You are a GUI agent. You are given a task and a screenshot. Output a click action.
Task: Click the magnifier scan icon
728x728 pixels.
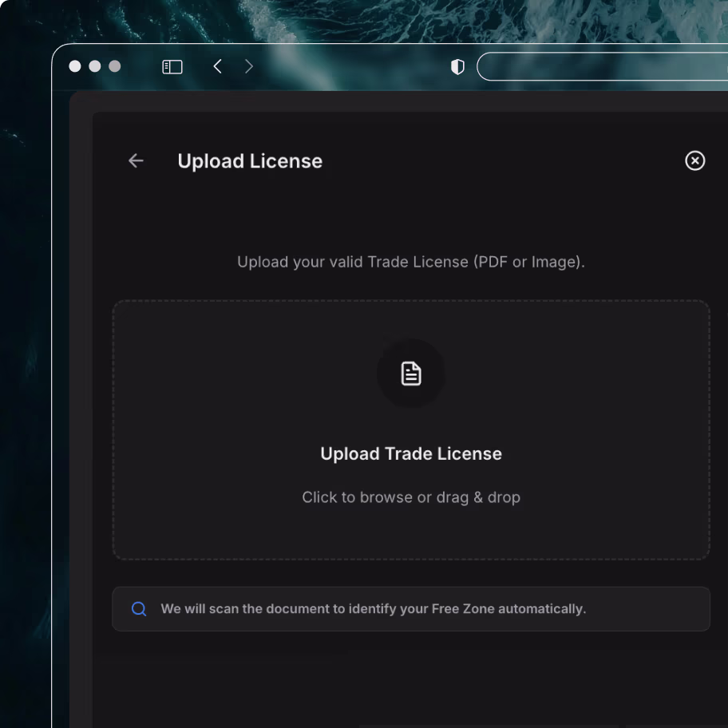click(x=139, y=609)
